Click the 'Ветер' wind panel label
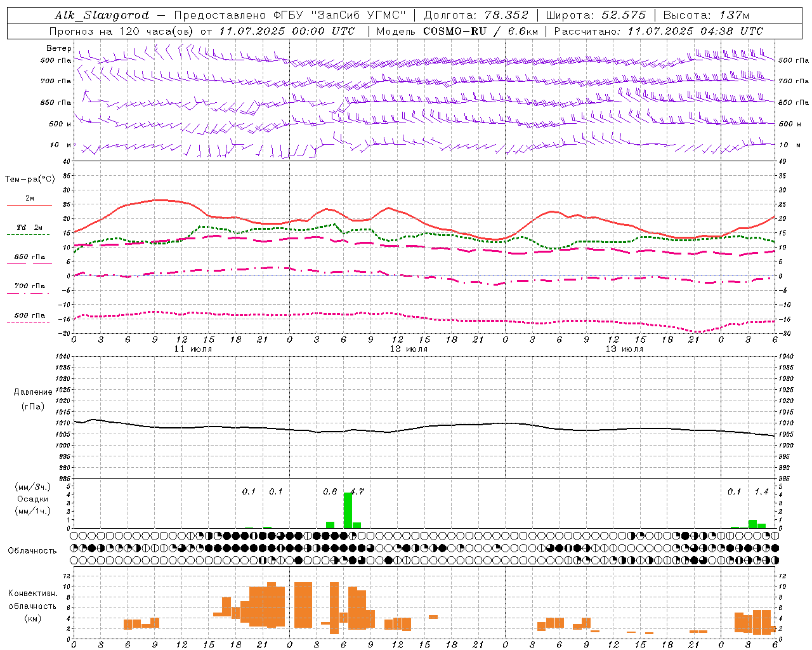This screenshot has width=812, height=650. pyautogui.click(x=59, y=48)
